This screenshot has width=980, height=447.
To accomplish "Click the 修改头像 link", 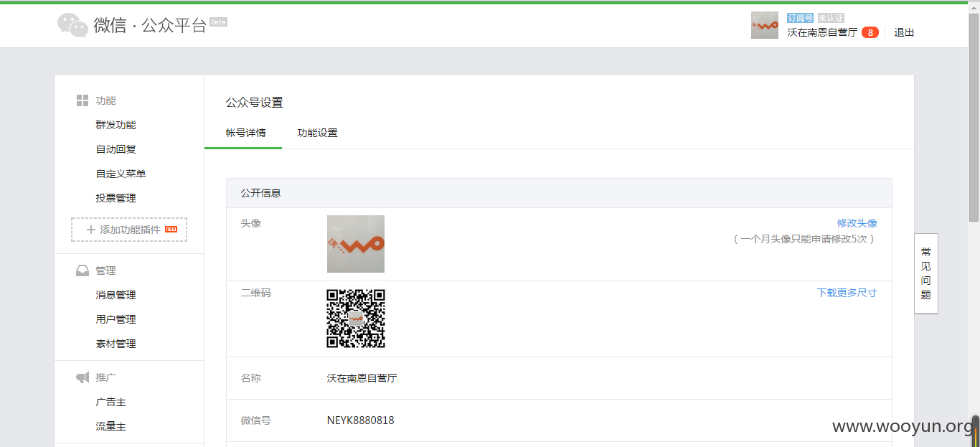I will click(857, 223).
